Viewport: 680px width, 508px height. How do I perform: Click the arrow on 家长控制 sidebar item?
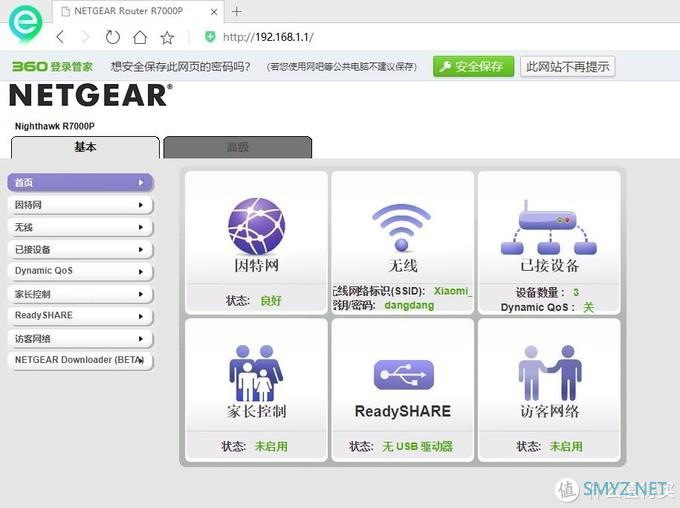[x=141, y=294]
